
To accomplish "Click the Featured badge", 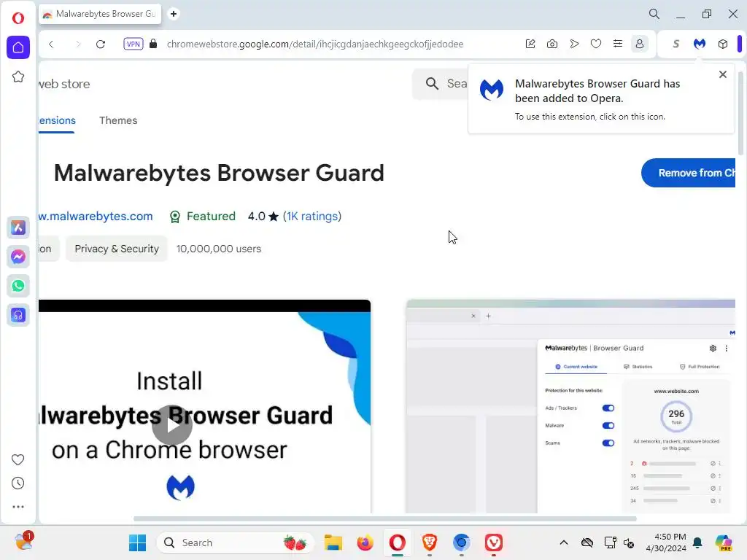I will 203,216.
